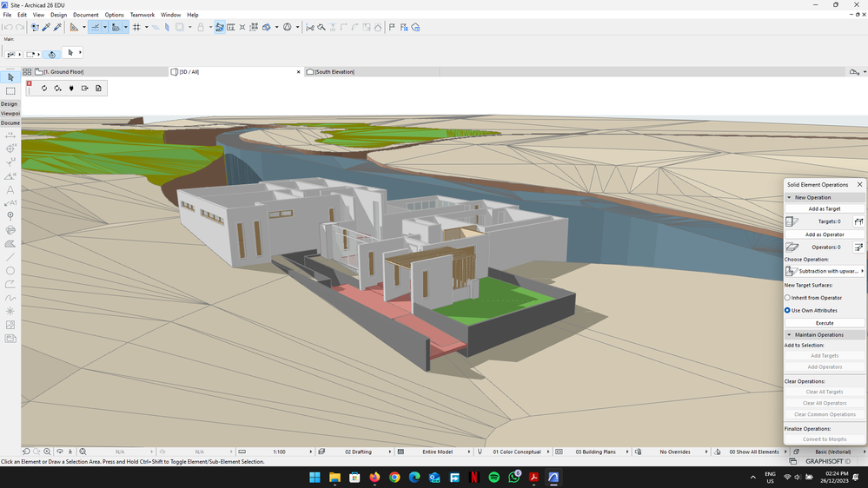This screenshot has width=868, height=488.
Task: Select the Line tool in the toolbox
Action: (x=10, y=257)
